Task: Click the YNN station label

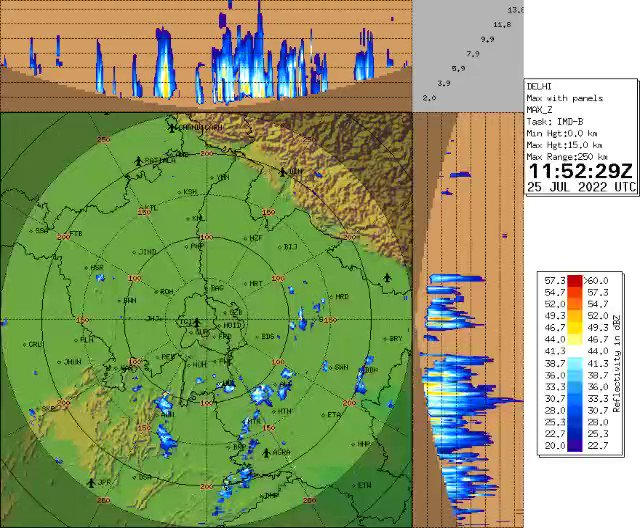Action: [223, 177]
